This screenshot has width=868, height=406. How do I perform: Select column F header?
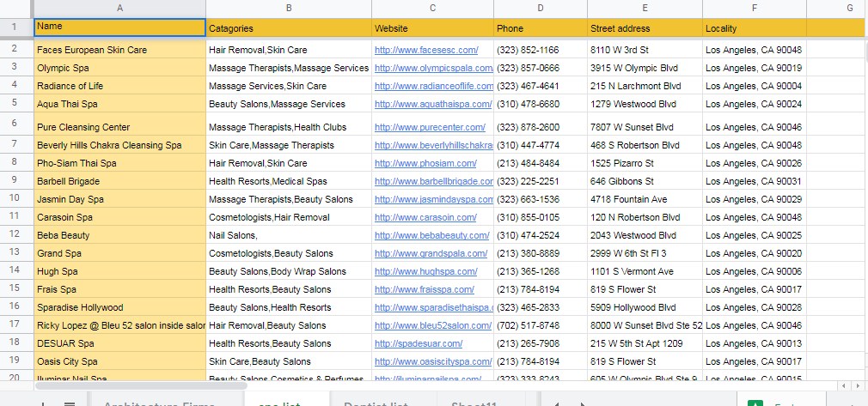[x=755, y=9]
